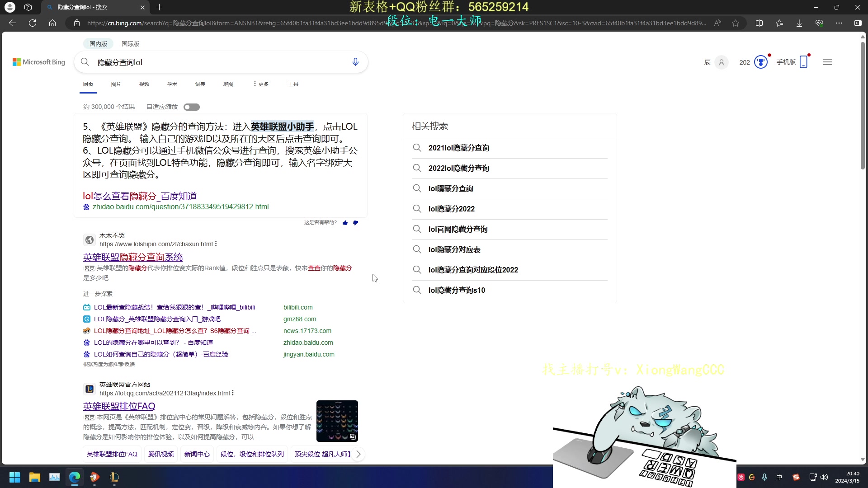Expand the ellipsis menu next to lolshipin.com result
Viewport: 868px width, 488px height.
tap(216, 244)
